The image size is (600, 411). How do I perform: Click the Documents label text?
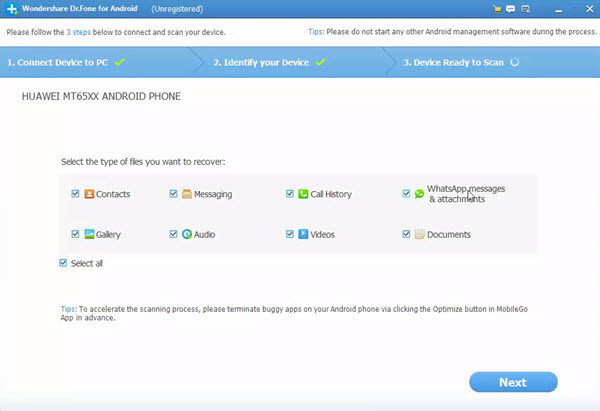(449, 234)
